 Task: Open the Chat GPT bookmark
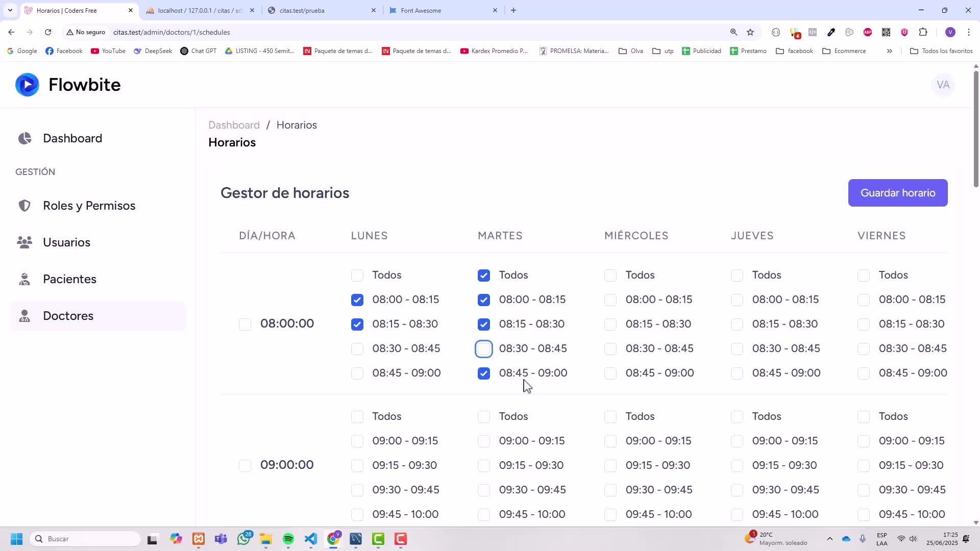199,51
